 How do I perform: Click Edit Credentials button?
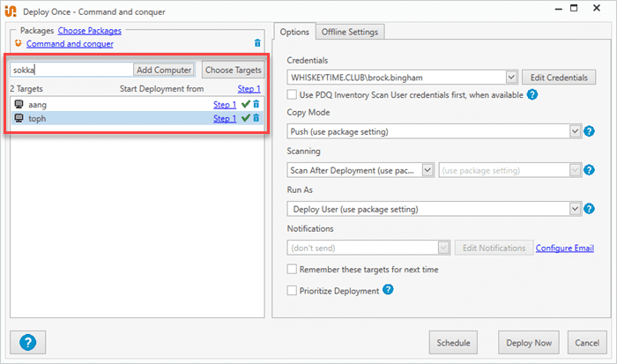click(x=559, y=78)
